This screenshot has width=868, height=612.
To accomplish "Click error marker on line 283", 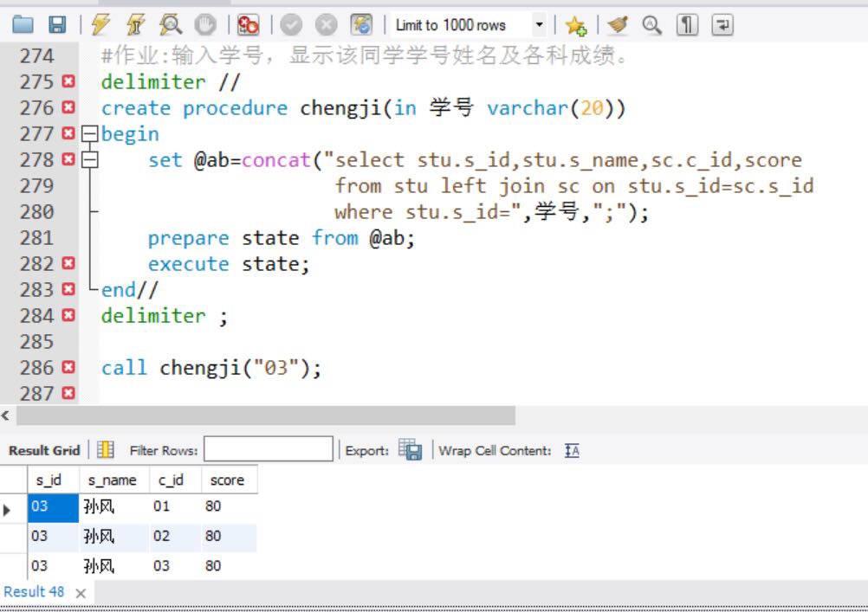I will (x=68, y=289).
